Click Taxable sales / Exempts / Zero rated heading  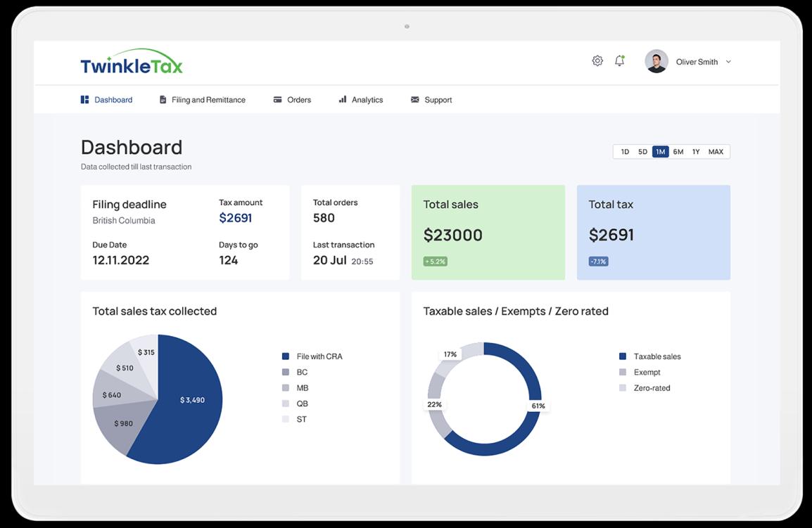tap(516, 311)
